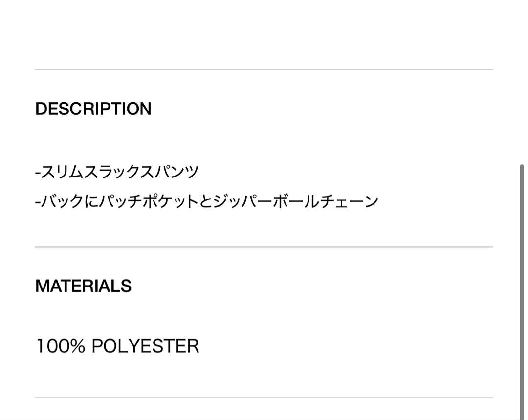Click the 100% POLYESTER materials text

(x=117, y=346)
